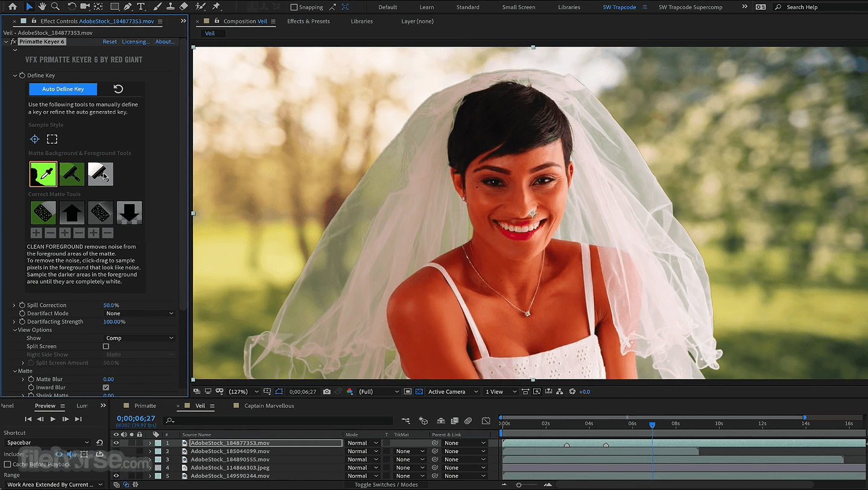The image size is (868, 490).
Task: Check Cache Before Playback
Action: pos(8,464)
